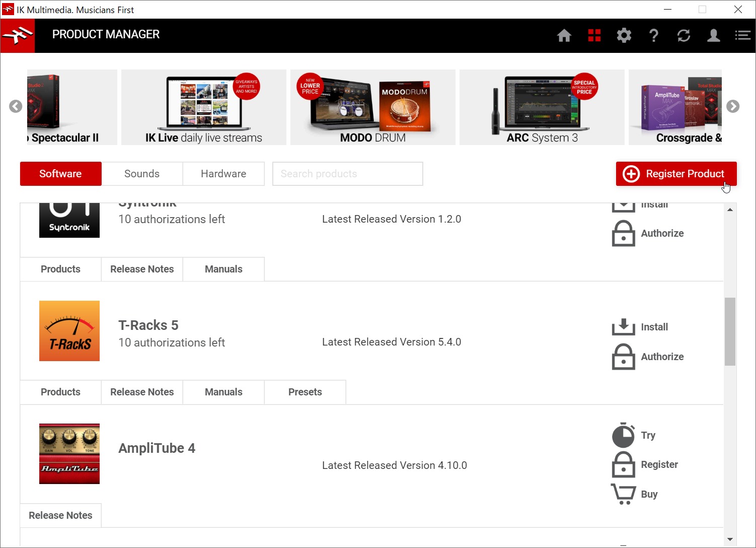This screenshot has height=548, width=756.
Task: Switch to the Sounds tab
Action: click(142, 174)
